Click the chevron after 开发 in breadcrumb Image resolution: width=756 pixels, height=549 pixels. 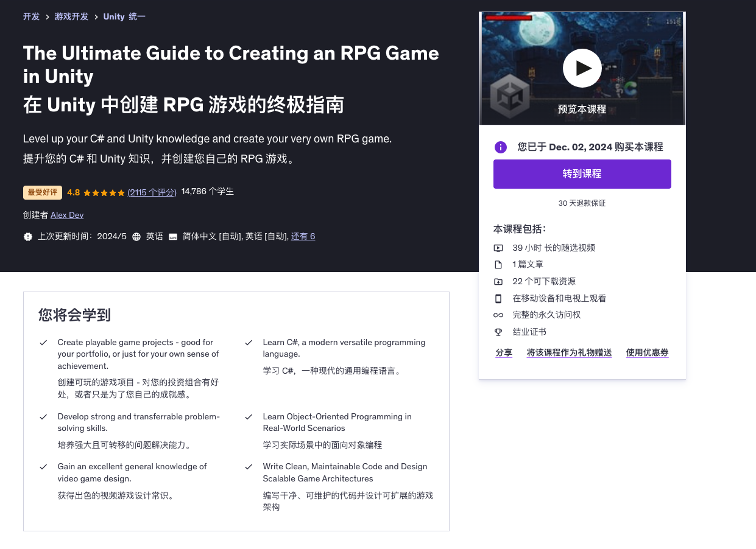click(47, 17)
